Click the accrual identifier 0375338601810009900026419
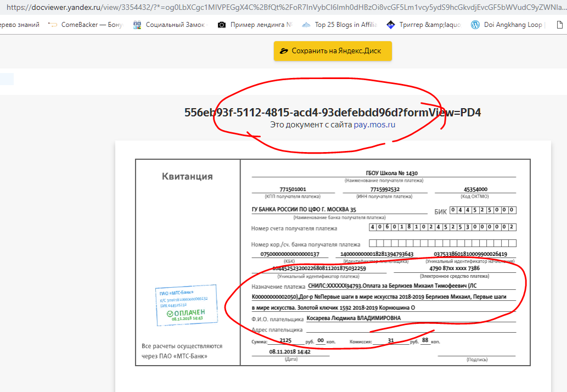This screenshot has width=567, height=392. click(470, 254)
